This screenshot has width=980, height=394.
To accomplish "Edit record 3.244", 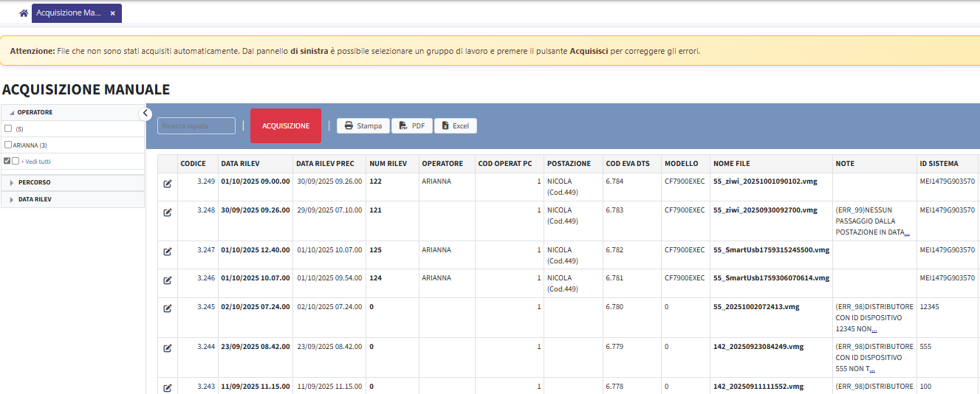I will click(x=168, y=348).
